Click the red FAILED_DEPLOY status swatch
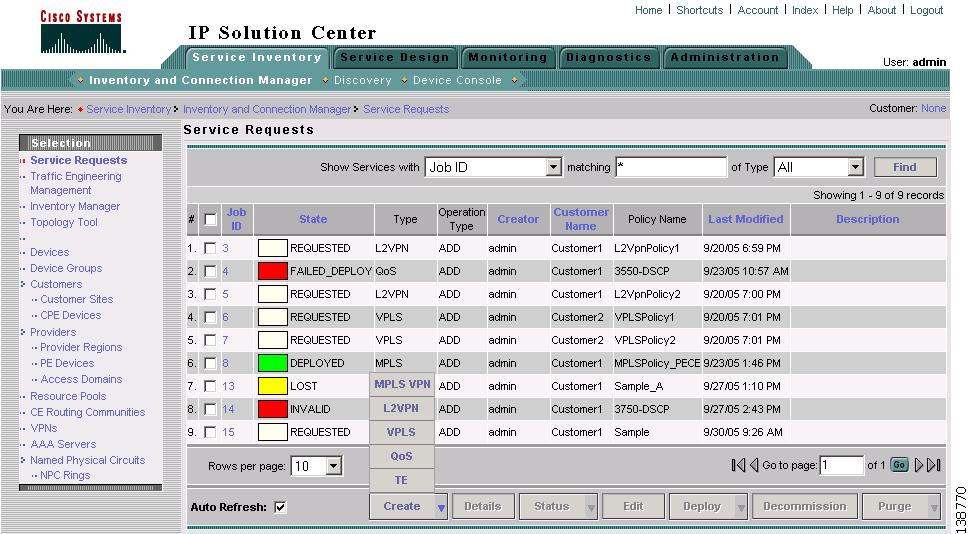Image resolution: width=968 pixels, height=534 pixels. tap(273, 271)
